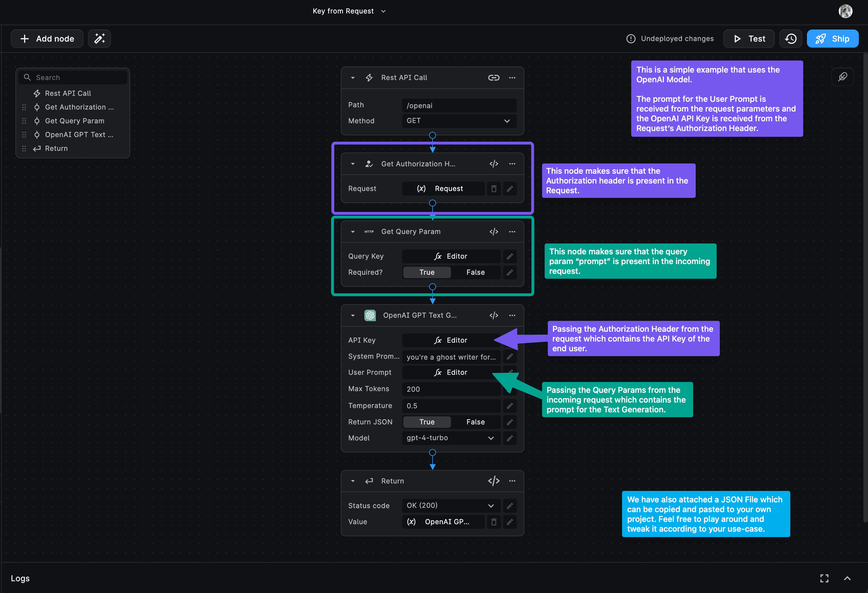Select True for Required? option

pos(427,272)
